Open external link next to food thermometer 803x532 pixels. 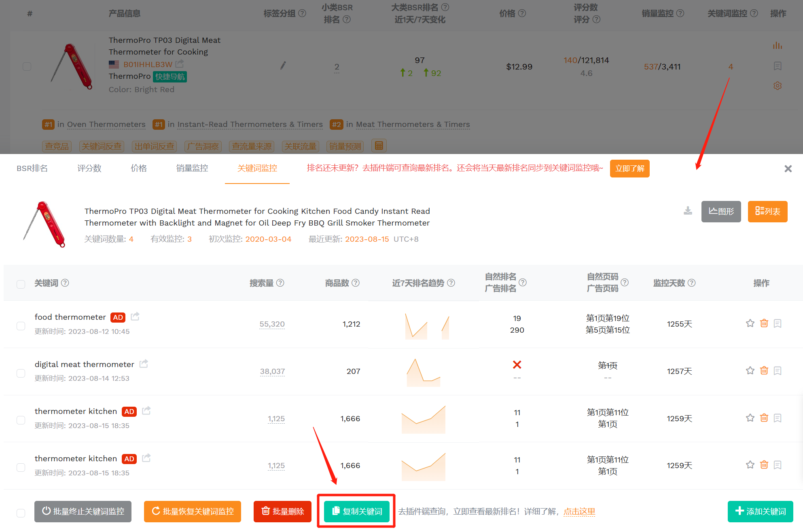135,317
